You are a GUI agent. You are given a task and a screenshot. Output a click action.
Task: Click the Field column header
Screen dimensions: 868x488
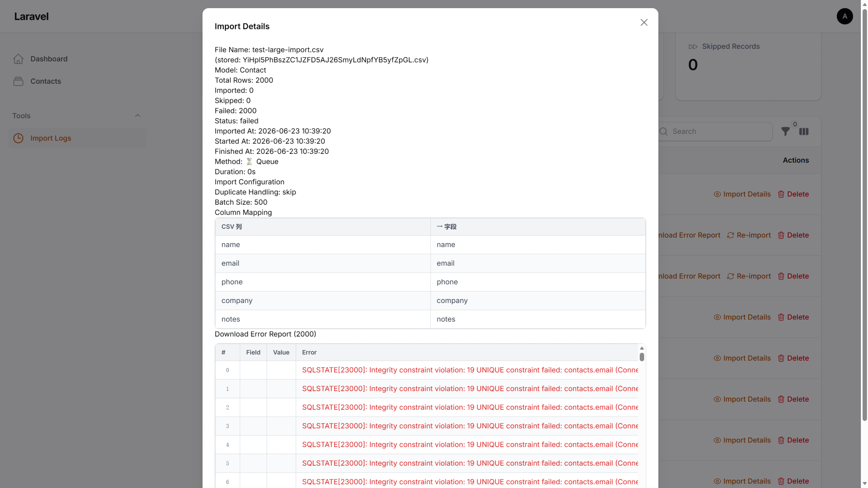click(253, 352)
